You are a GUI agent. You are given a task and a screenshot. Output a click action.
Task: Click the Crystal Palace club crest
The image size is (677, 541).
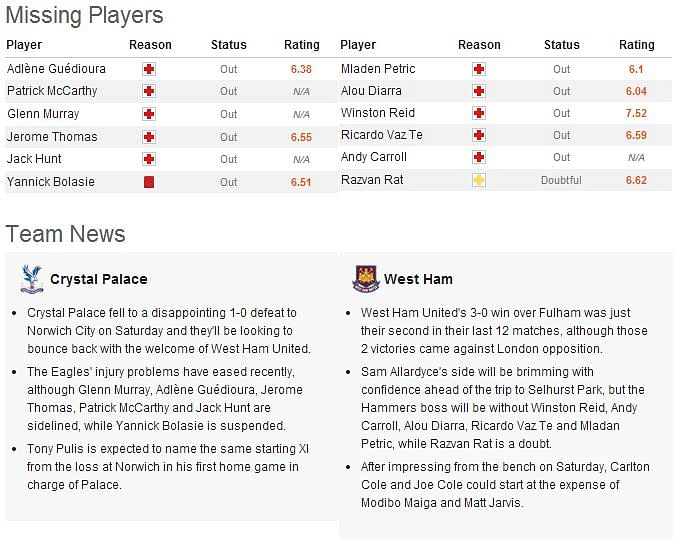point(32,279)
